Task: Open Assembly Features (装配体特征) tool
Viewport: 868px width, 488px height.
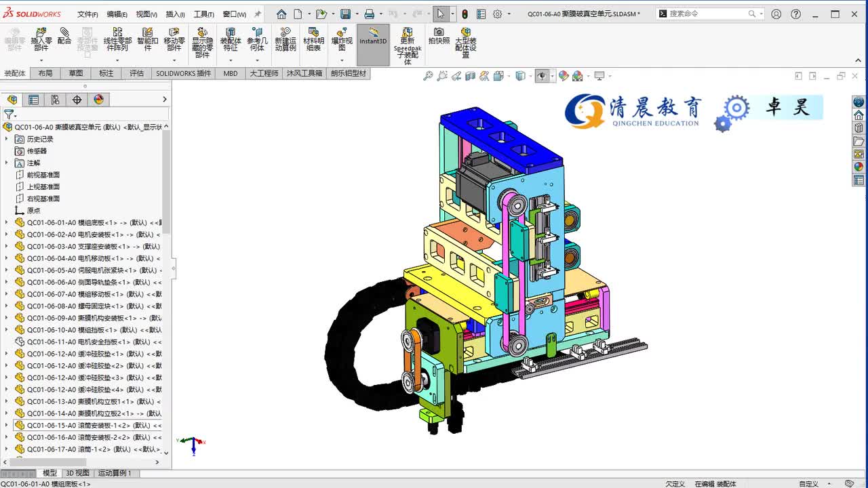Action: click(x=231, y=39)
